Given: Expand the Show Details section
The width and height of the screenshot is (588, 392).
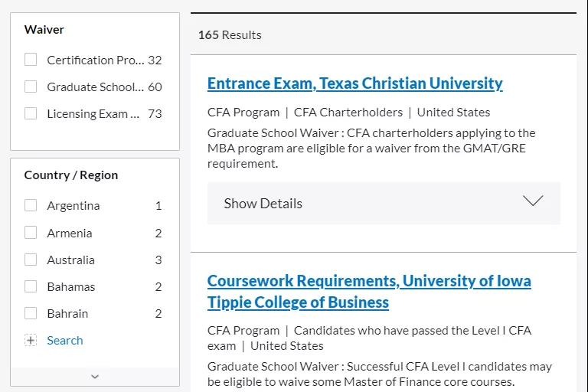Looking at the screenshot, I should coord(263,203).
